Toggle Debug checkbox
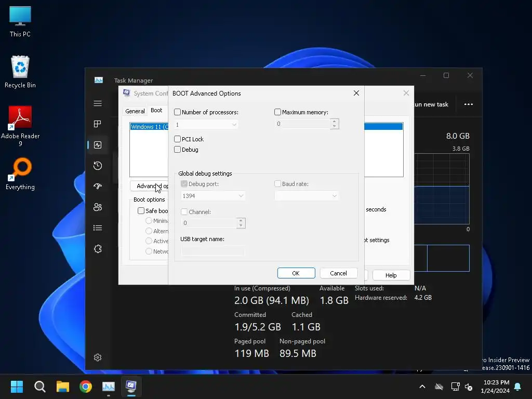532x399 pixels. click(x=178, y=149)
